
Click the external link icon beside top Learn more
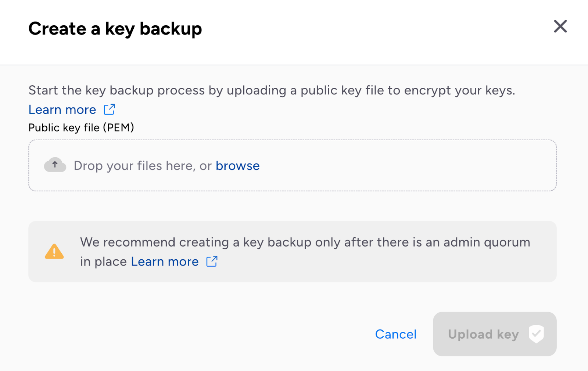coord(110,109)
